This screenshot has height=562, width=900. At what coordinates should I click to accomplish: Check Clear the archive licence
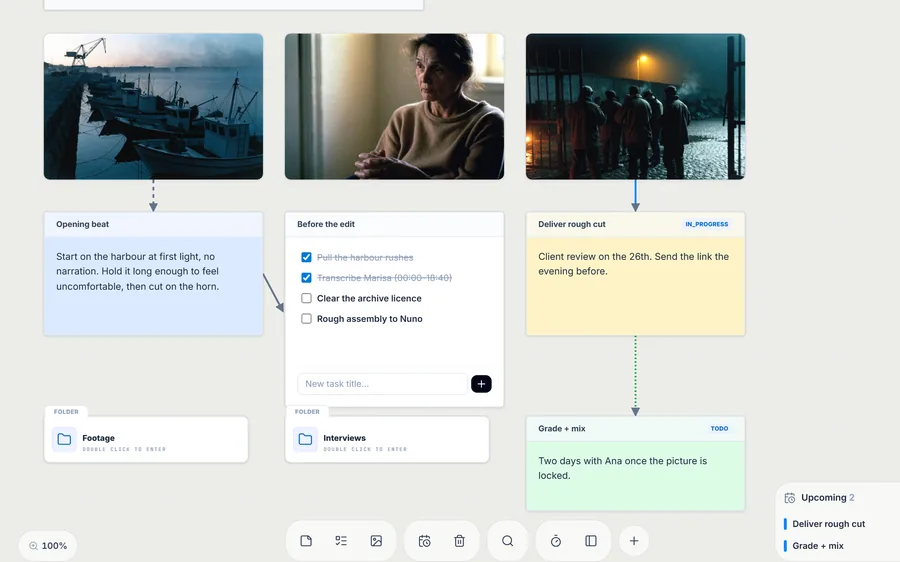(x=307, y=299)
